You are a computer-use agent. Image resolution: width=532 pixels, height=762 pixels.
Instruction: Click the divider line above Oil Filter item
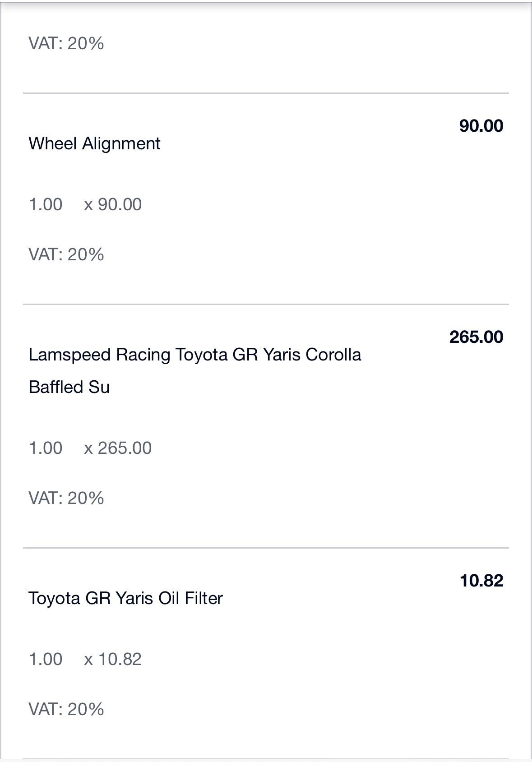point(266,548)
